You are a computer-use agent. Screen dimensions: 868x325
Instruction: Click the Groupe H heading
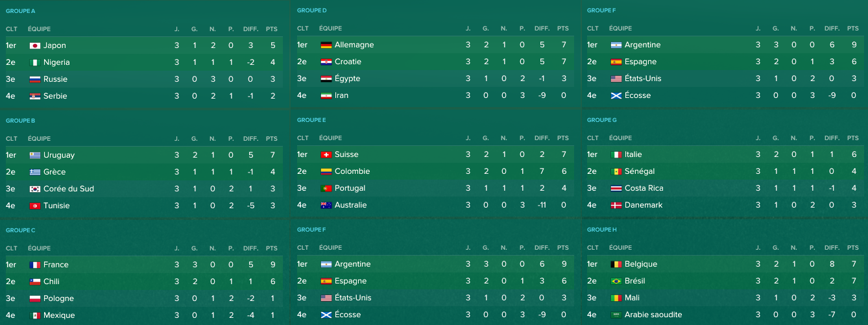click(x=601, y=230)
